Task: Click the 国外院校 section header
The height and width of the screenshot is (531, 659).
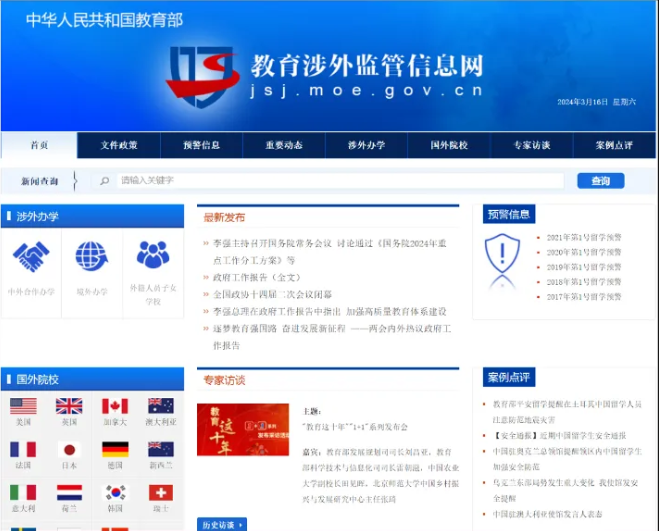Action: 92,379
